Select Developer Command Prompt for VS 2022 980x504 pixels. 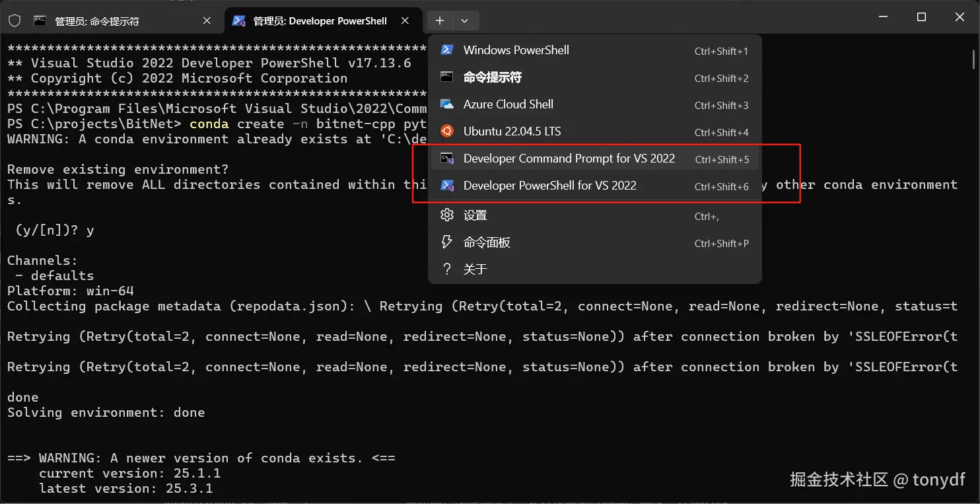tap(594, 159)
